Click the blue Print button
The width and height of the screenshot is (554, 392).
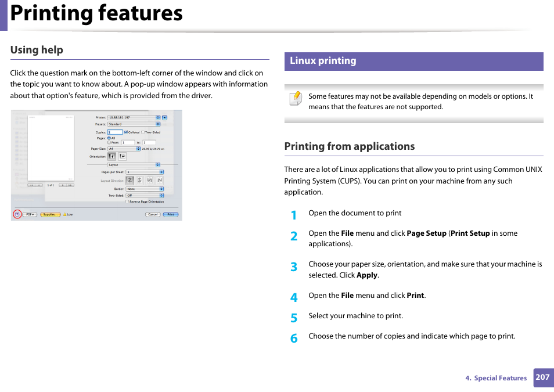tap(171, 214)
